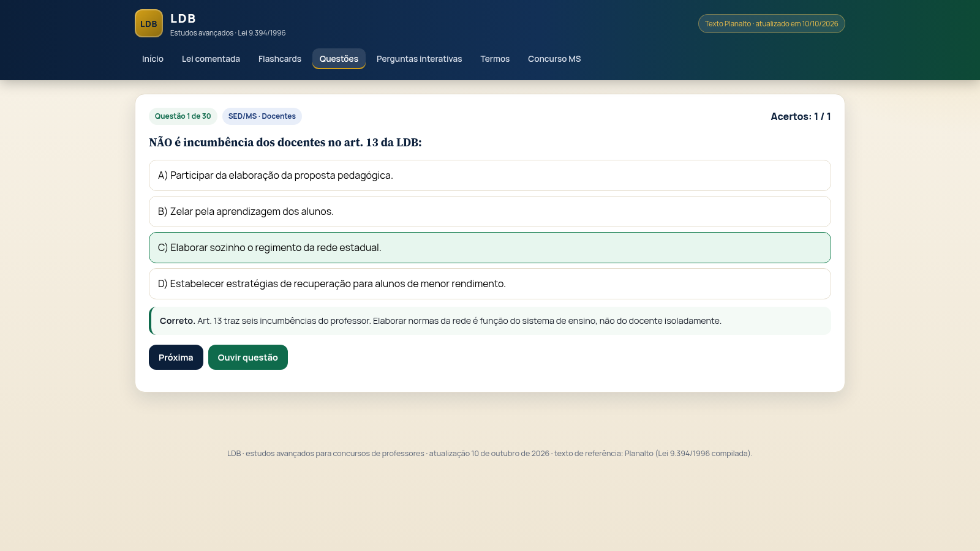Click the 'SED/MS · Docentes' tag
This screenshot has width=980, height=551.
[x=262, y=116]
